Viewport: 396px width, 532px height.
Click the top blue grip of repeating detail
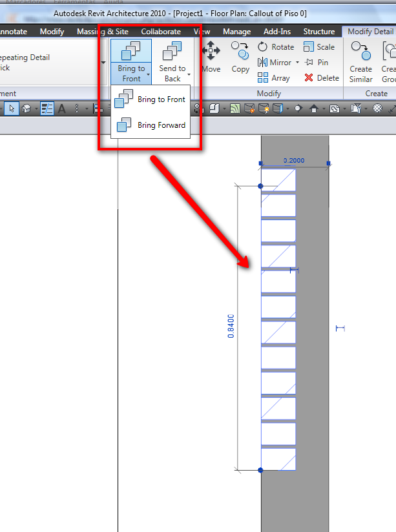[260, 187]
